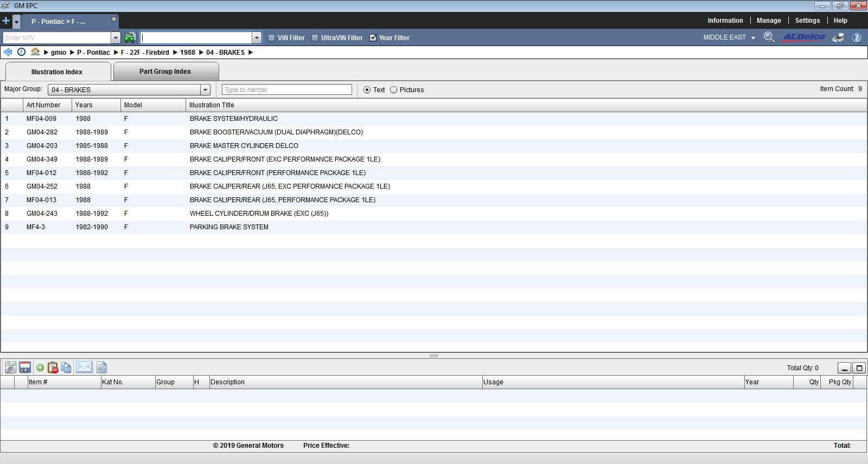Click the clock history icon
The height and width of the screenshot is (464, 868).
(x=21, y=52)
